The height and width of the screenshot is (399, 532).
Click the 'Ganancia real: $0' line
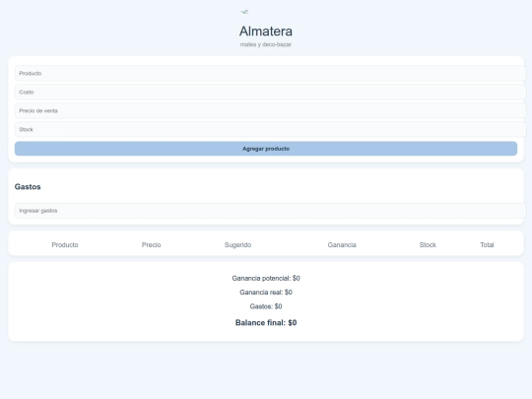click(x=266, y=293)
